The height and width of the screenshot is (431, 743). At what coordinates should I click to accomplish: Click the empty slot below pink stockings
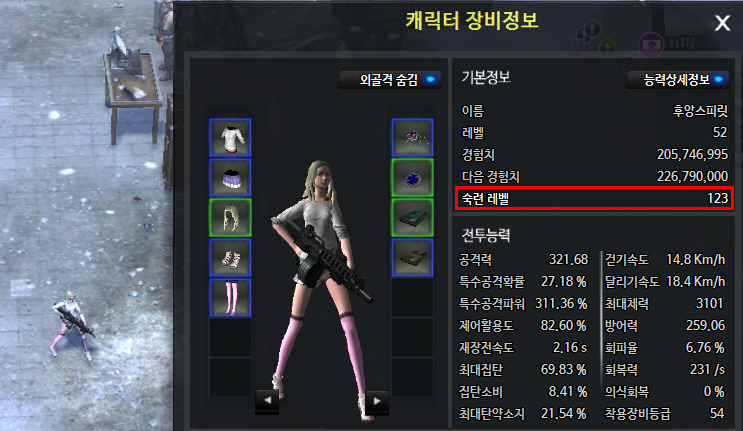pos(230,337)
